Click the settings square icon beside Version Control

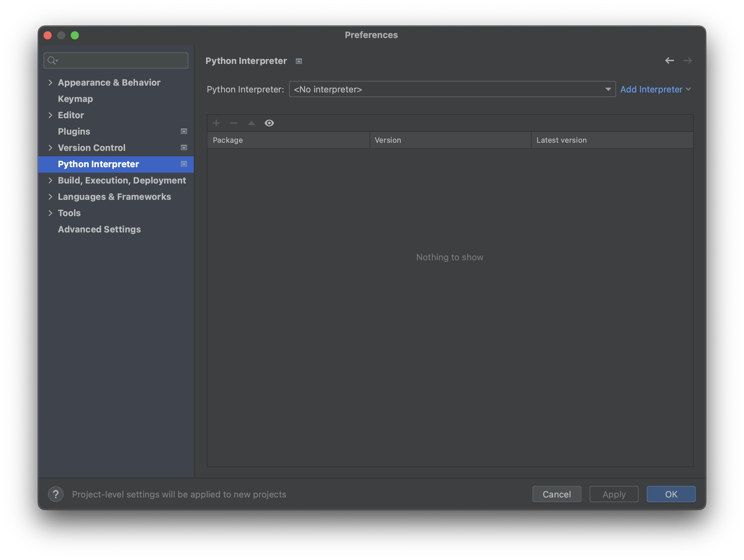pos(183,147)
